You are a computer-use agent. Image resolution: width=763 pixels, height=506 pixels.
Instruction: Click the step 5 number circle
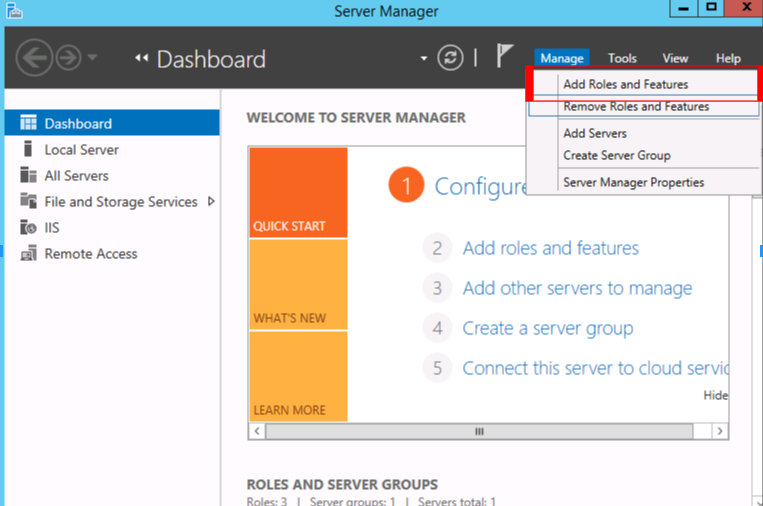437,368
